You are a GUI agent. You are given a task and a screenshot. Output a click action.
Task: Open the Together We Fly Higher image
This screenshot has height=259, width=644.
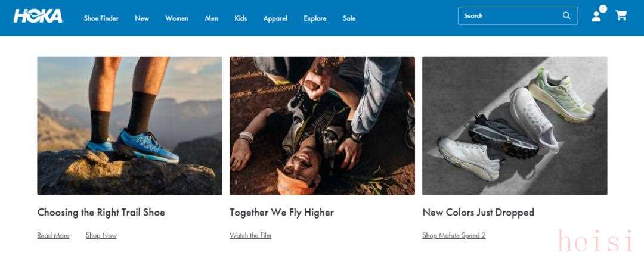[322, 126]
